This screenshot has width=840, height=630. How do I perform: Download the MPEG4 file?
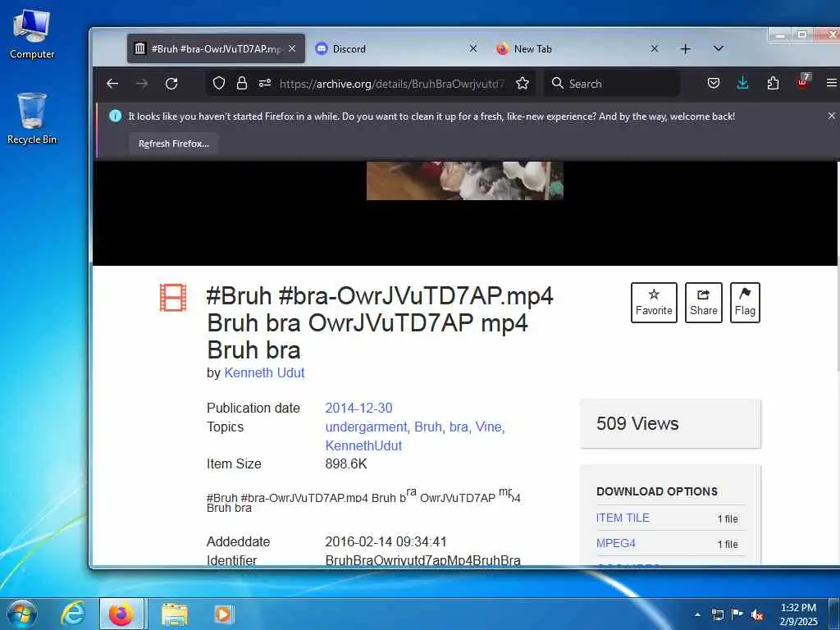tap(615, 543)
